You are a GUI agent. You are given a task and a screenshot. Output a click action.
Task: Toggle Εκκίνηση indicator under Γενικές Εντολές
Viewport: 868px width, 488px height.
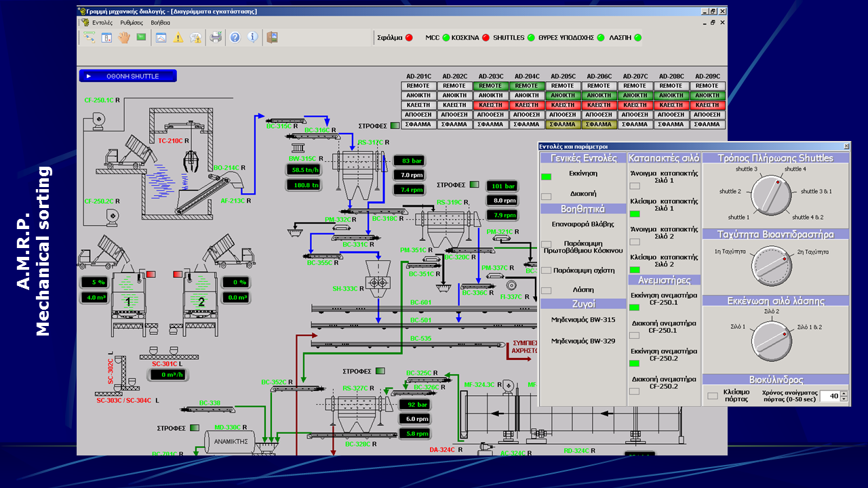pos(546,177)
